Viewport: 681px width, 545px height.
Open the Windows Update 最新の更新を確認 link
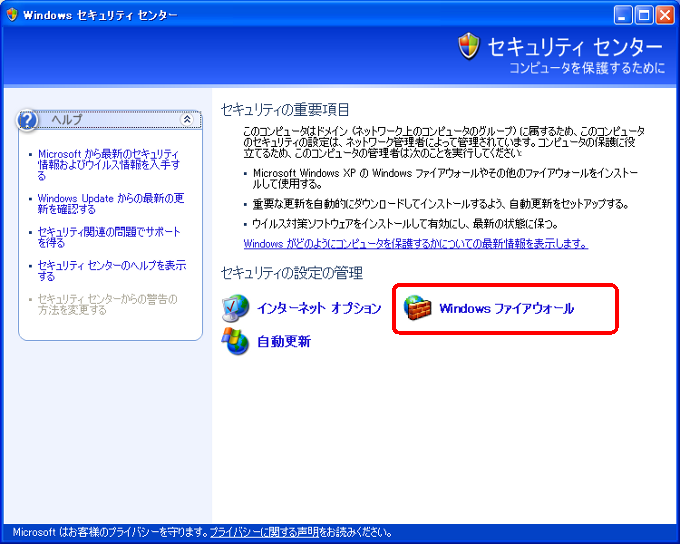click(x=110, y=203)
